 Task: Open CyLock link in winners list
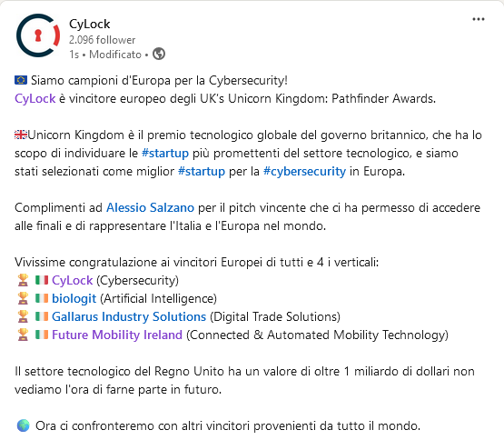pos(73,280)
